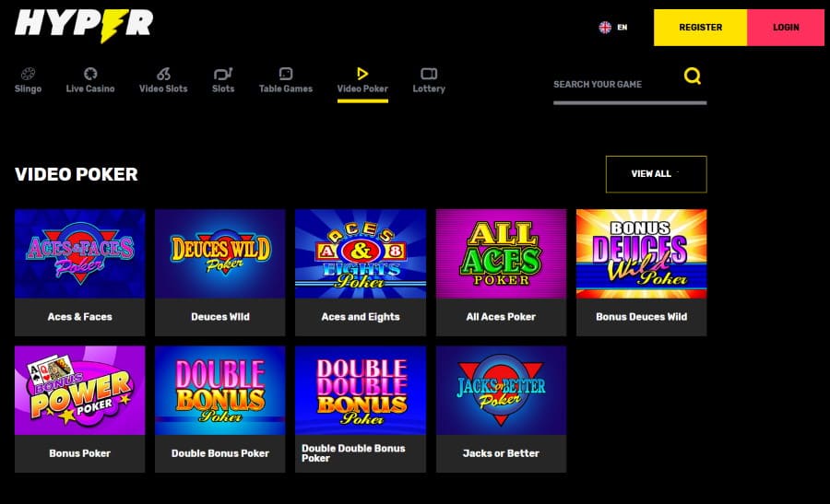Click the Video Slots cherries icon
Screen dimensions: 830x504
tap(163, 74)
